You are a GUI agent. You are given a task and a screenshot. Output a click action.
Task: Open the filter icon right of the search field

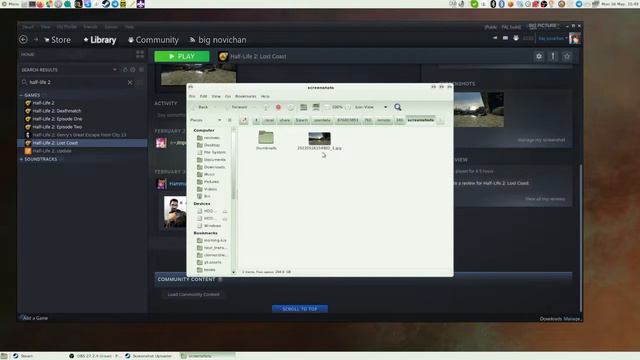pos(140,82)
